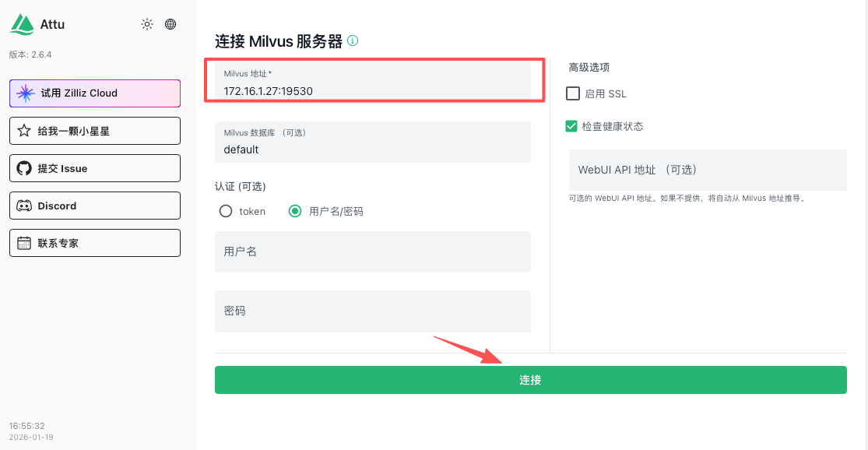Click the Zilliz Cloud sparkle icon
Image resolution: width=868 pixels, height=450 pixels.
coord(25,93)
